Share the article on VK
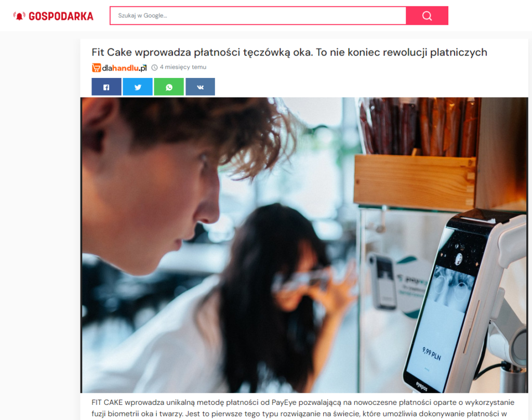 pos(200,87)
